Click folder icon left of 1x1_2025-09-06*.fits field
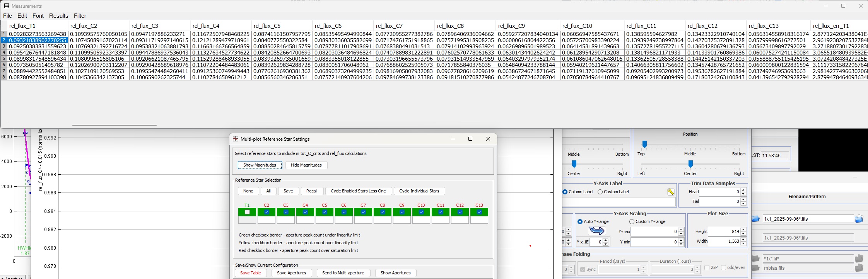 click(x=755, y=219)
